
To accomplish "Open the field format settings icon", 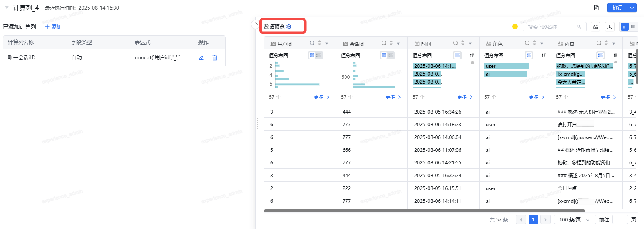I will [595, 27].
